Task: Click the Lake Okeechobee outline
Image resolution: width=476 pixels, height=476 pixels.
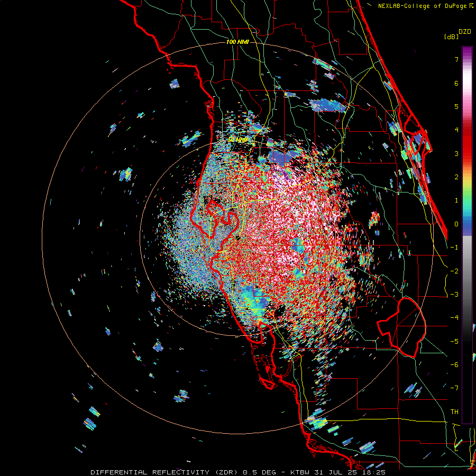Action: (401, 327)
